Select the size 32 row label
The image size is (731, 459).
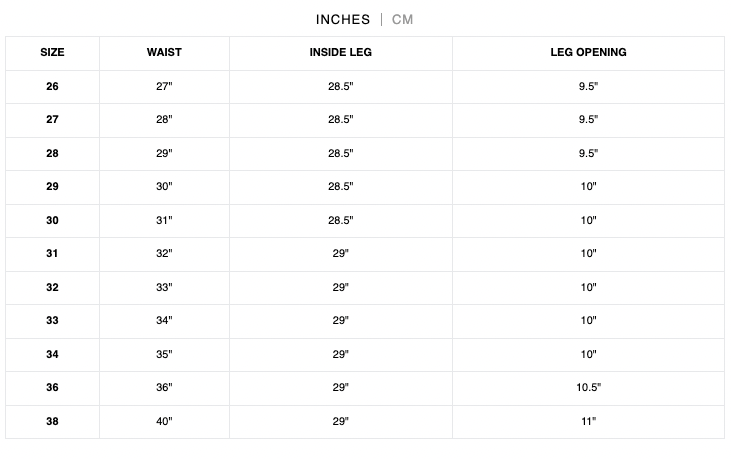click(52, 288)
